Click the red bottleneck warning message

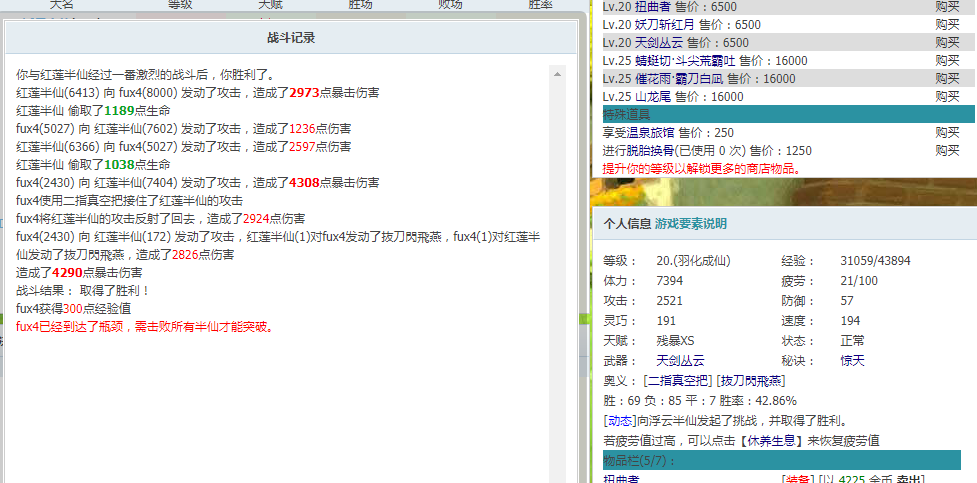(x=145, y=327)
